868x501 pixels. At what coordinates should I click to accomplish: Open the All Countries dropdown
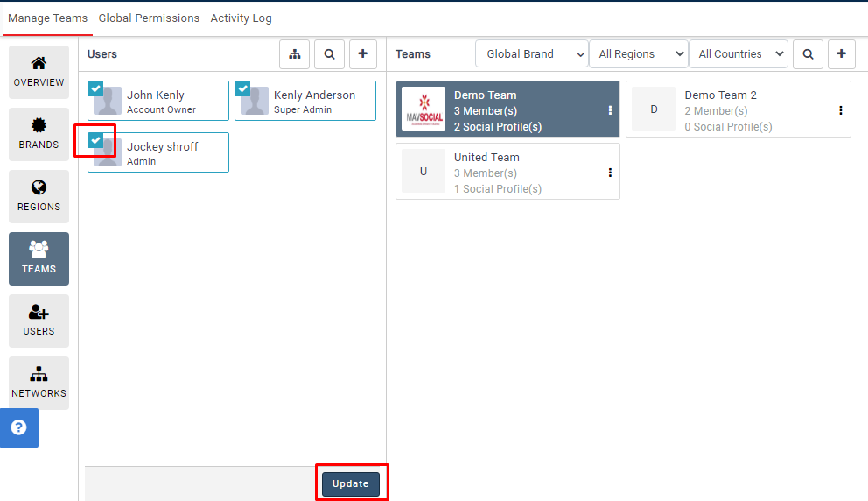click(x=738, y=54)
